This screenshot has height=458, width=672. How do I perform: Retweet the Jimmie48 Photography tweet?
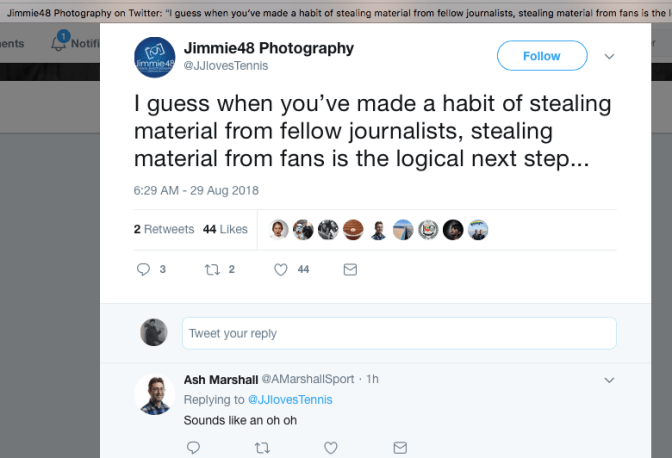coord(211,269)
